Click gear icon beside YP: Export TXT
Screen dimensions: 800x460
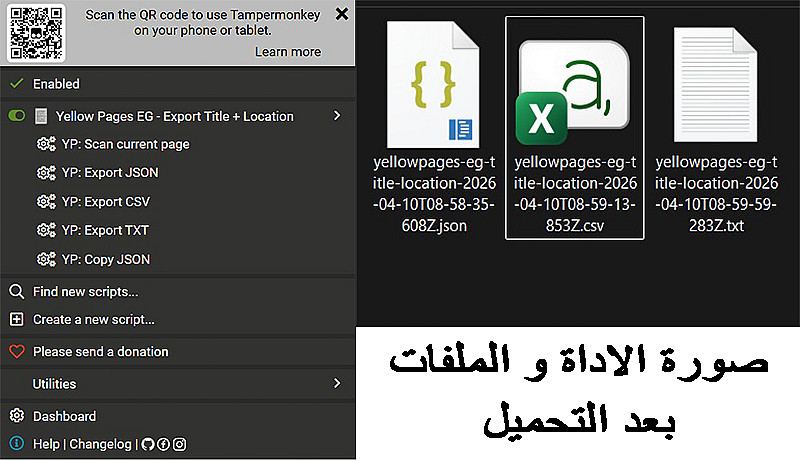pos(46,230)
